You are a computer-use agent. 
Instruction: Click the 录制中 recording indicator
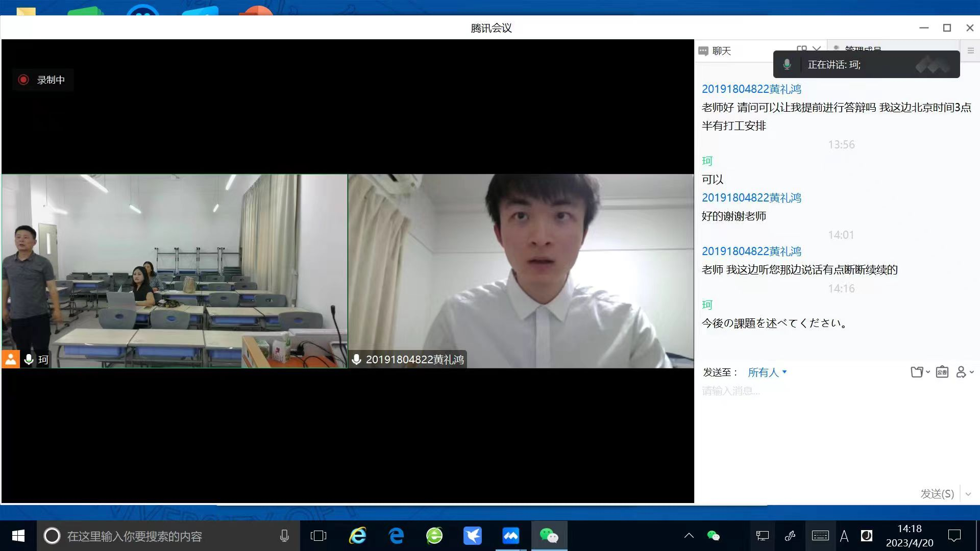pyautogui.click(x=43, y=80)
